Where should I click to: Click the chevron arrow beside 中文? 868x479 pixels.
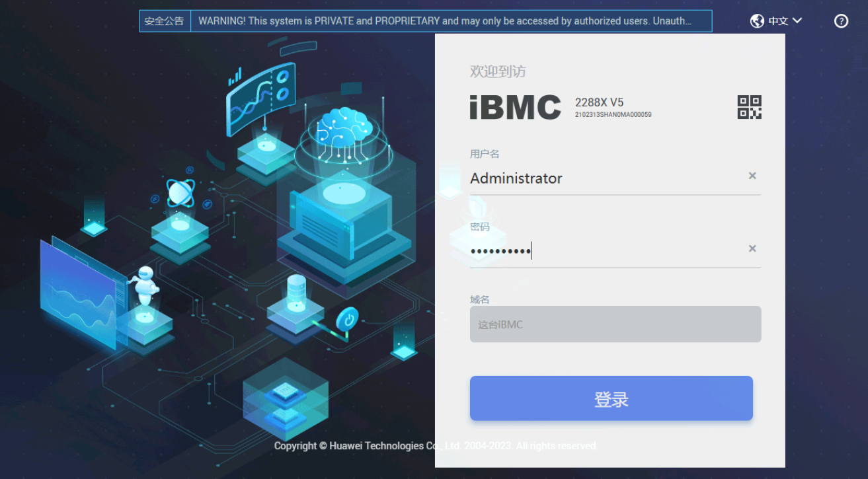point(797,20)
